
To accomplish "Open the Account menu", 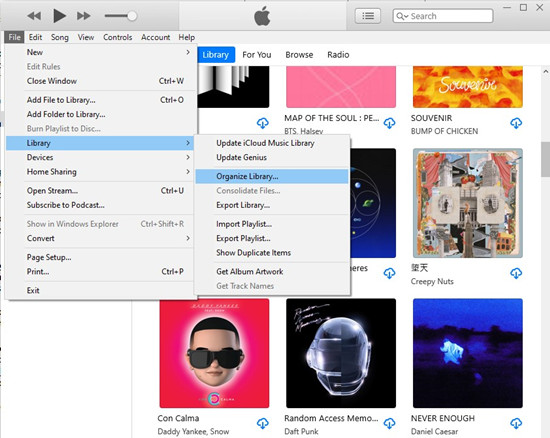I will (x=155, y=37).
